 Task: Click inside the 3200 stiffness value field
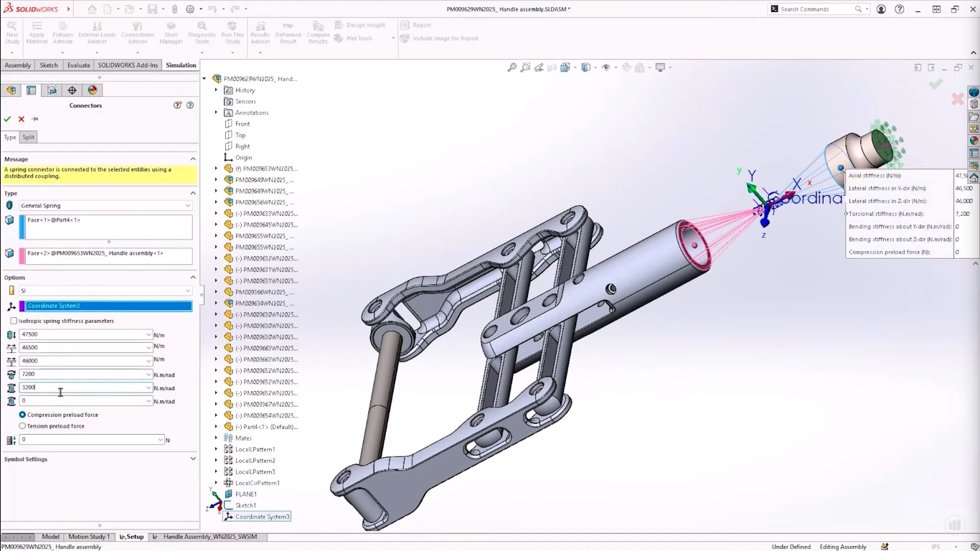83,387
